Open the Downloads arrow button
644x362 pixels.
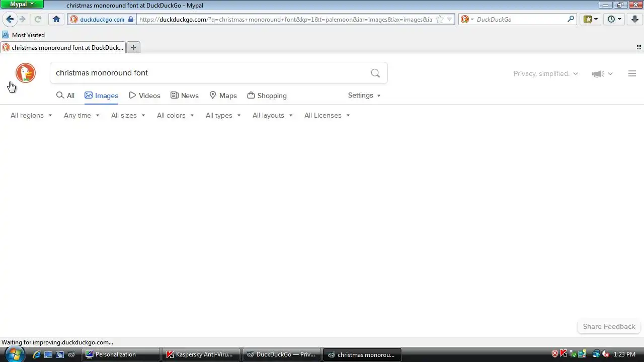[x=634, y=19]
